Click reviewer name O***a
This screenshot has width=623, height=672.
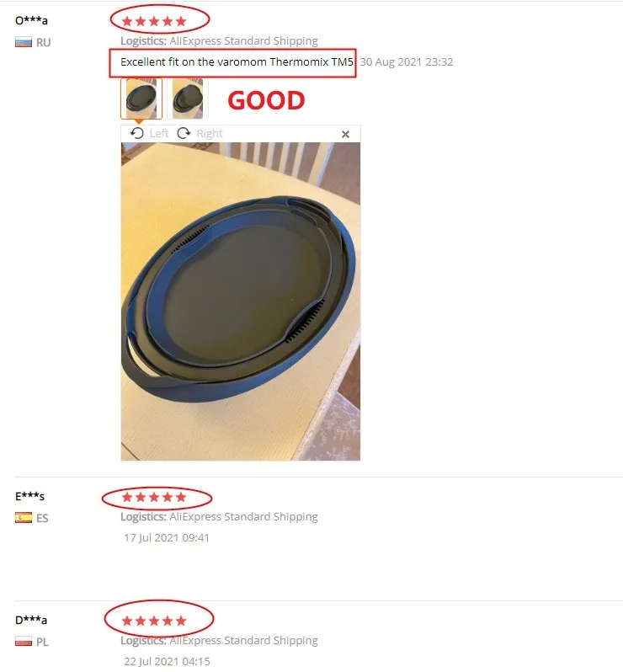pos(31,20)
